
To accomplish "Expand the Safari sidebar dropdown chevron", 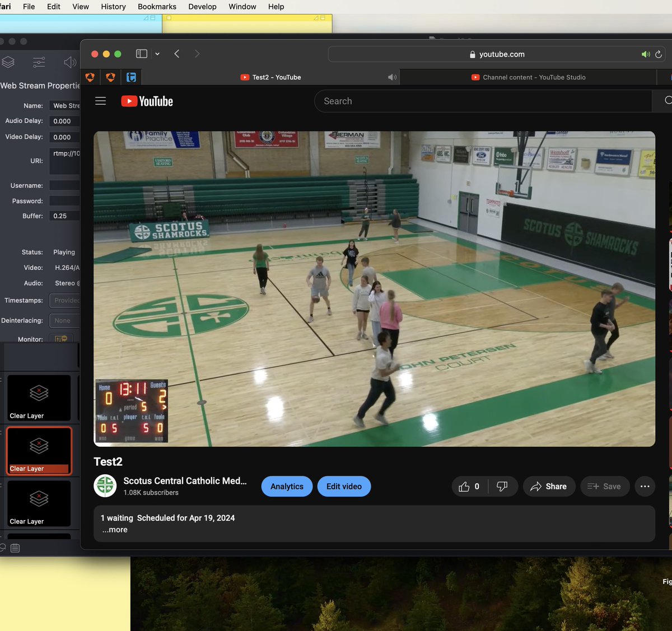I will point(157,54).
